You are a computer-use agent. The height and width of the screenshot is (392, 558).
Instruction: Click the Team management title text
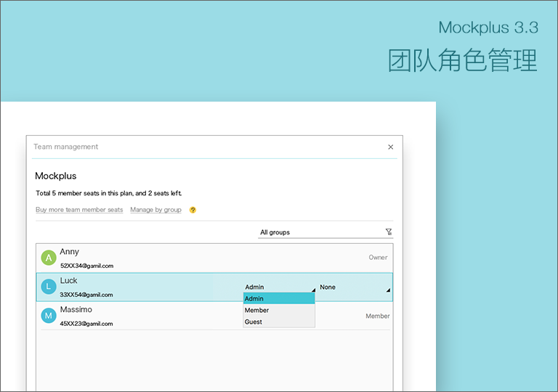tap(66, 147)
